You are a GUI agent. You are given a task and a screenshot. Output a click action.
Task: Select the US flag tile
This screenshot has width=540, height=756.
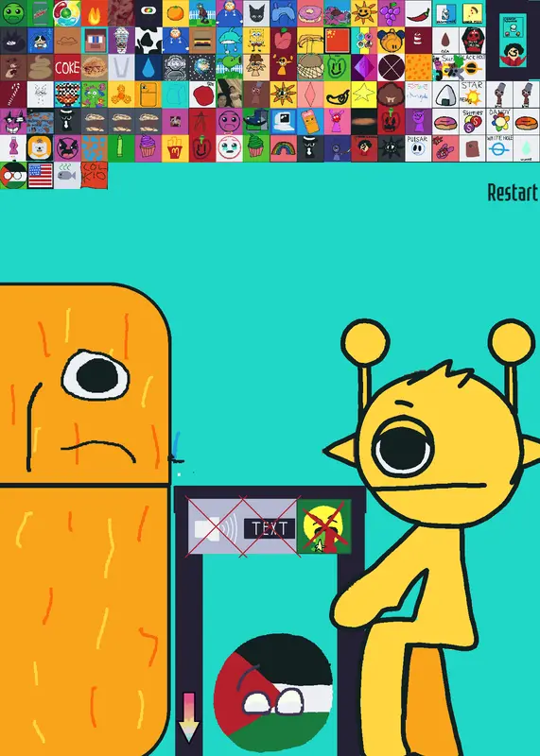coord(41,176)
